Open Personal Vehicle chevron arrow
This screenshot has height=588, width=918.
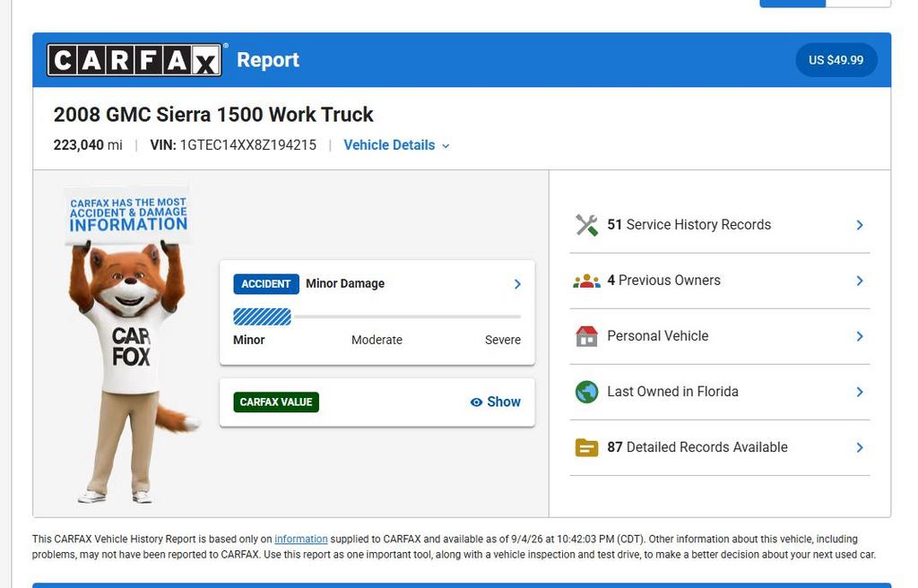click(860, 336)
